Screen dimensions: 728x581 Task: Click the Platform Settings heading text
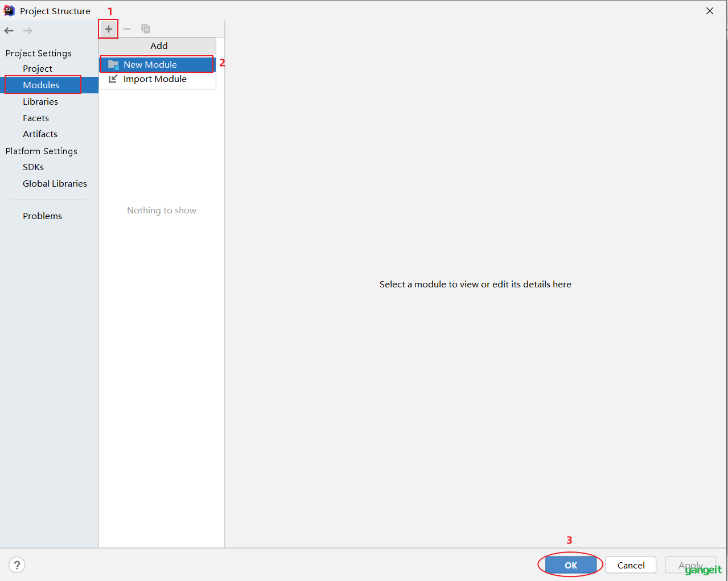(42, 151)
